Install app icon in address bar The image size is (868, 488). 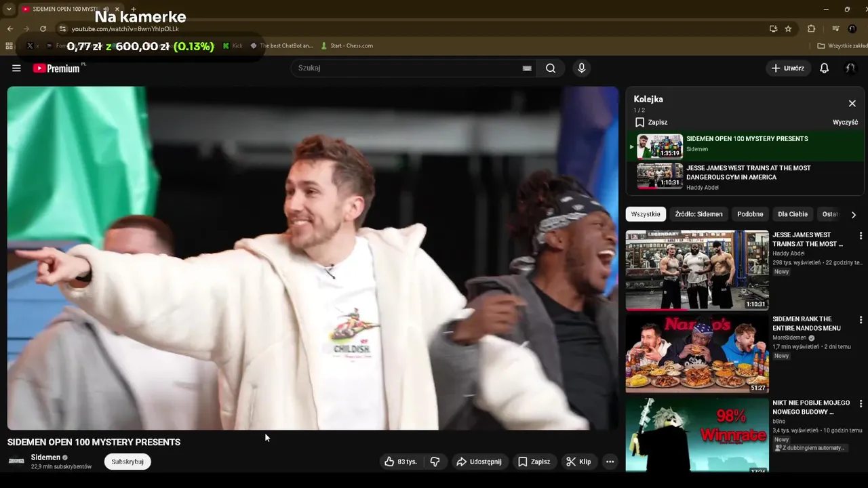[x=773, y=28]
